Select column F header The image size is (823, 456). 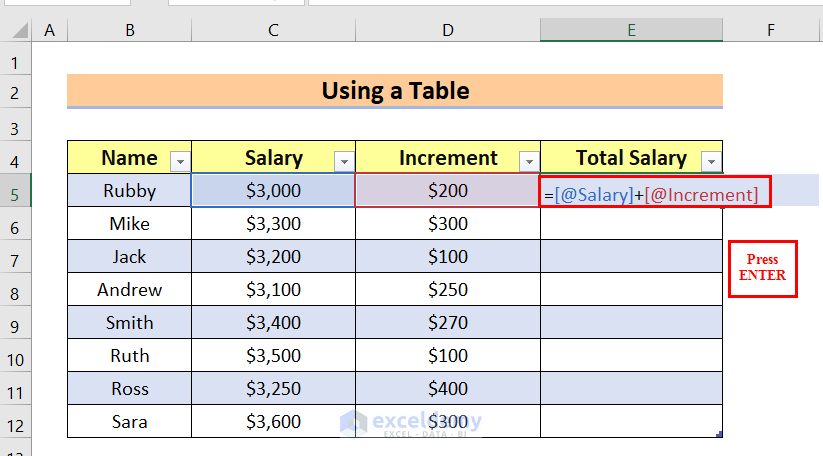(x=771, y=31)
